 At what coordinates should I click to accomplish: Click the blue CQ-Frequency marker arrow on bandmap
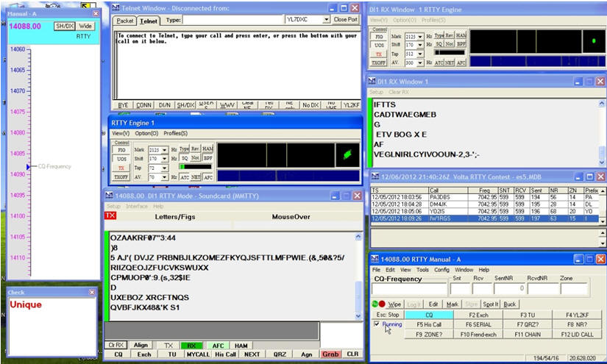tap(28, 168)
